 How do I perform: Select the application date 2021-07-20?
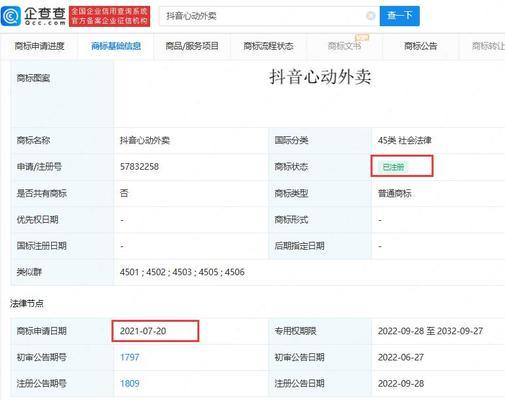[x=143, y=331]
